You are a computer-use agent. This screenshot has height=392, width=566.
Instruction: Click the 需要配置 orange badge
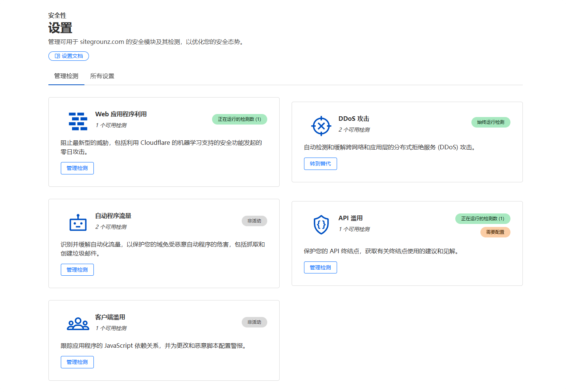click(x=495, y=232)
